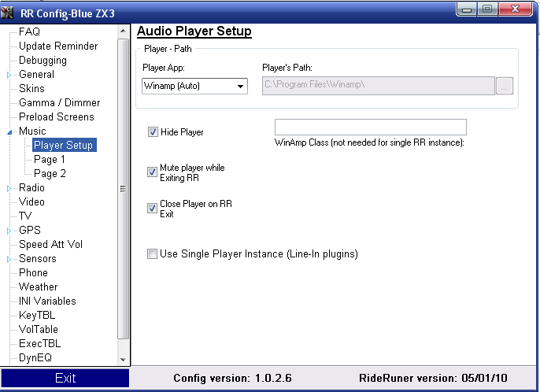Expand the Sensors tree node
The height and width of the screenshot is (392, 540).
9,260
